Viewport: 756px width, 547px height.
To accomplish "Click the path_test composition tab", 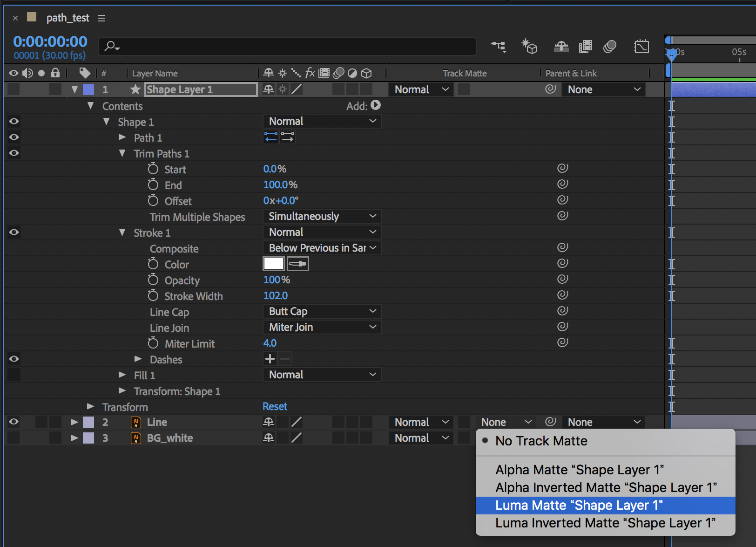I will click(x=67, y=18).
